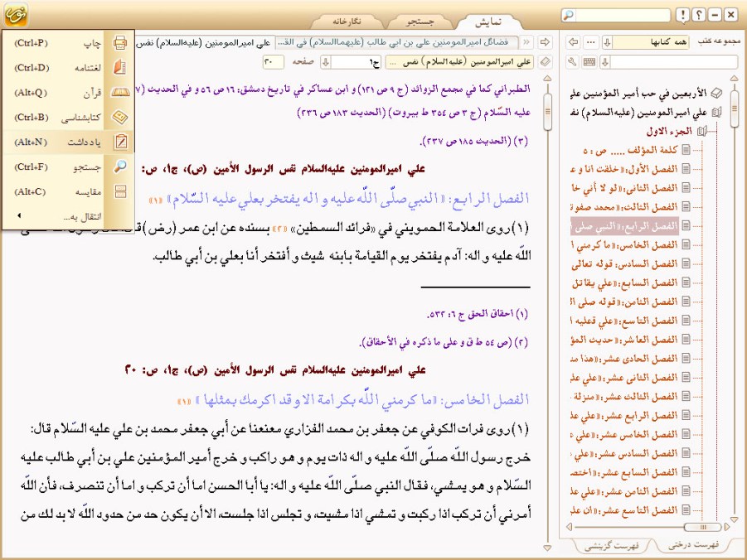
Task: Switch to فهرست گزینشی bottom tab
Action: [x=611, y=545]
